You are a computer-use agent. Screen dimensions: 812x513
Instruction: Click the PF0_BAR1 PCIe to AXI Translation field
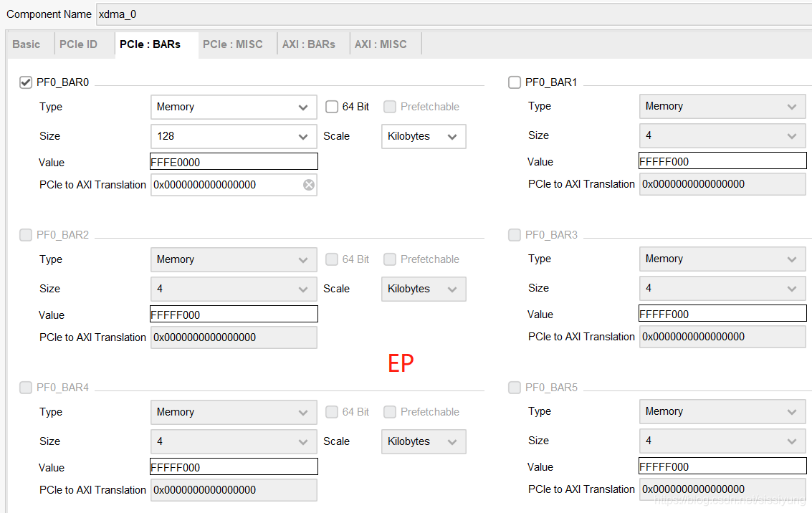(x=722, y=184)
